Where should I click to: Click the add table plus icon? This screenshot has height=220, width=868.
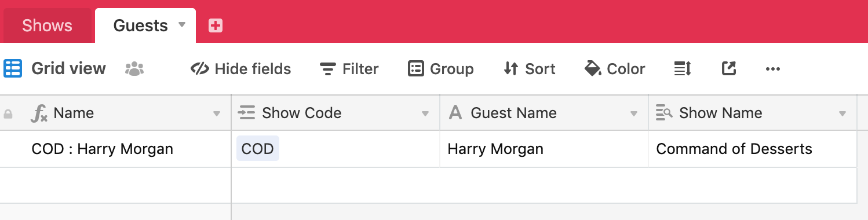pyautogui.click(x=216, y=25)
